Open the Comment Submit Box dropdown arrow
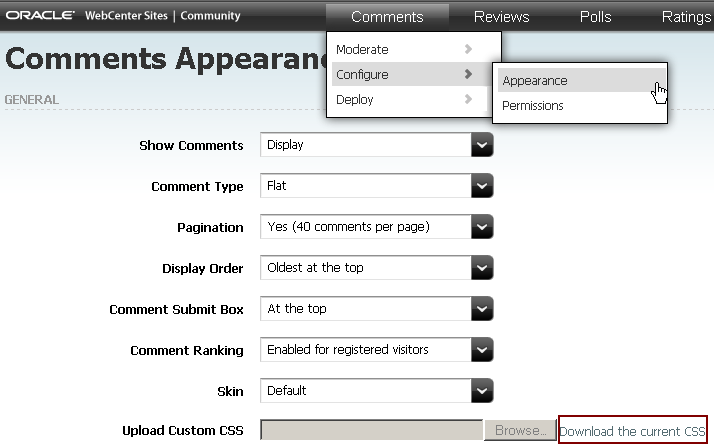Viewport: 714px width, 445px height. pos(482,309)
